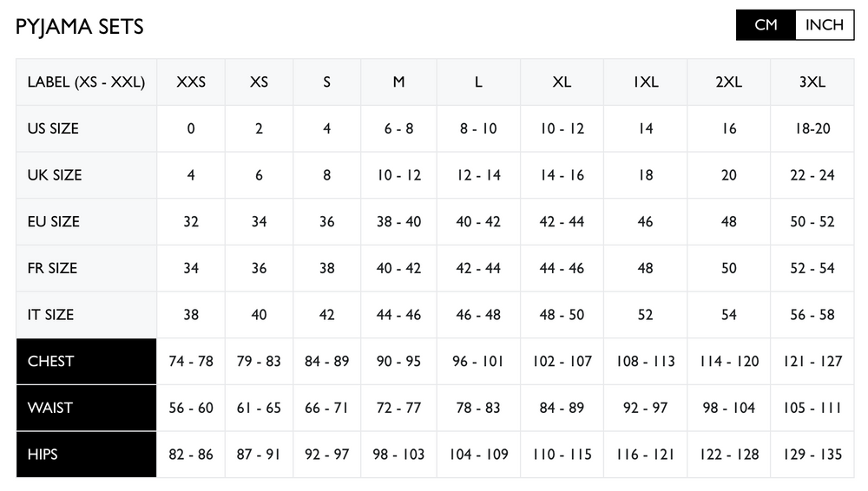The image size is (868, 491).
Task: Select the CM unit toggle
Action: [x=766, y=25]
